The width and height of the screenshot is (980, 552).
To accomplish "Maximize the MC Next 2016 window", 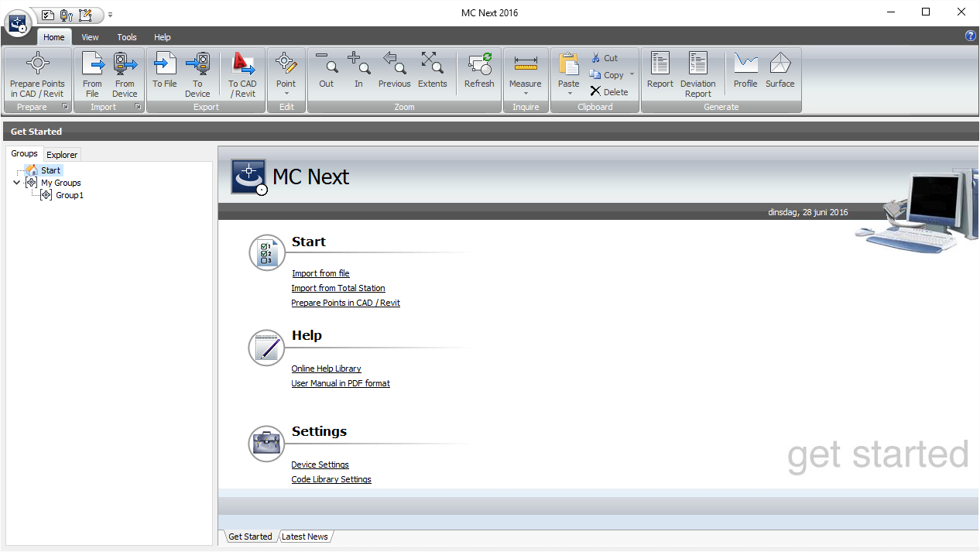I will (x=926, y=12).
